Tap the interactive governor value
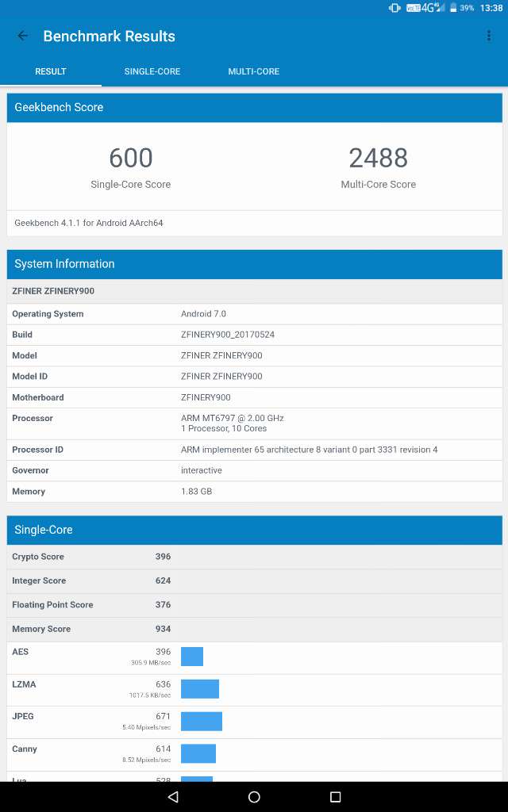 202,471
